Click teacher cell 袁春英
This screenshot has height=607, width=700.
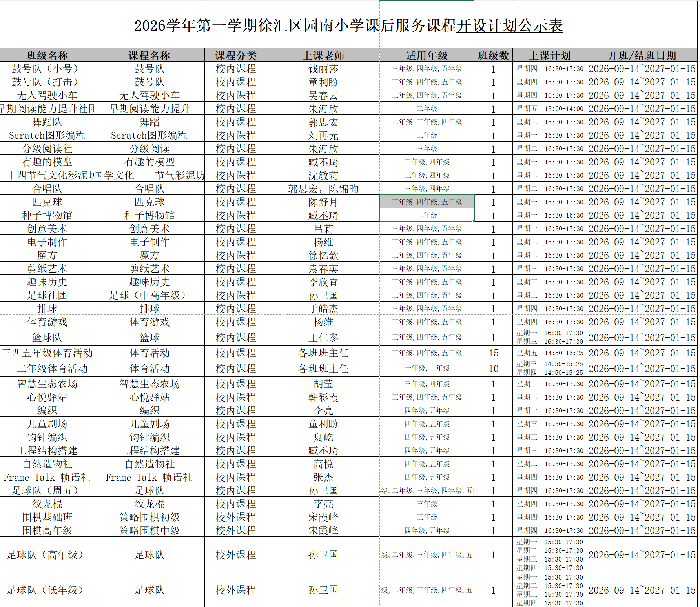(323, 269)
